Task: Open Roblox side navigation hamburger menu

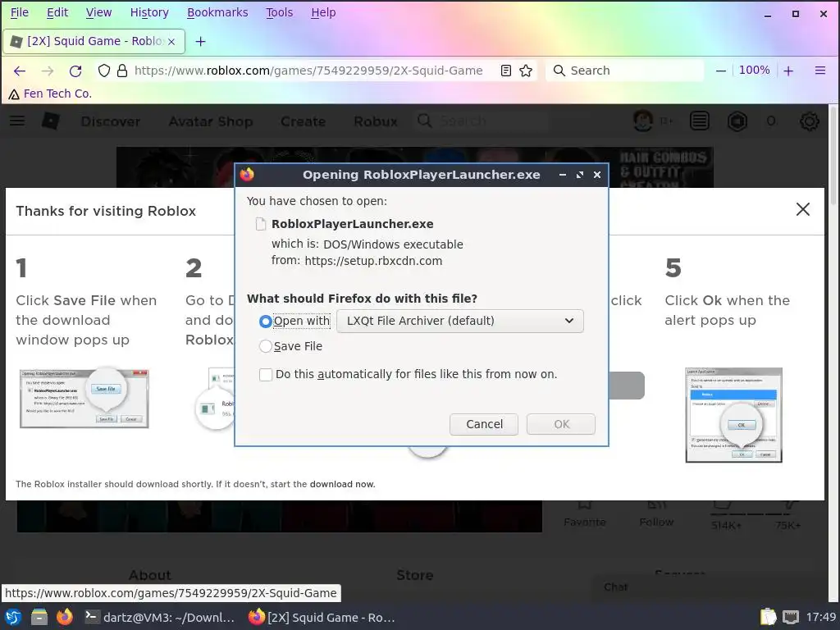Action: point(17,121)
